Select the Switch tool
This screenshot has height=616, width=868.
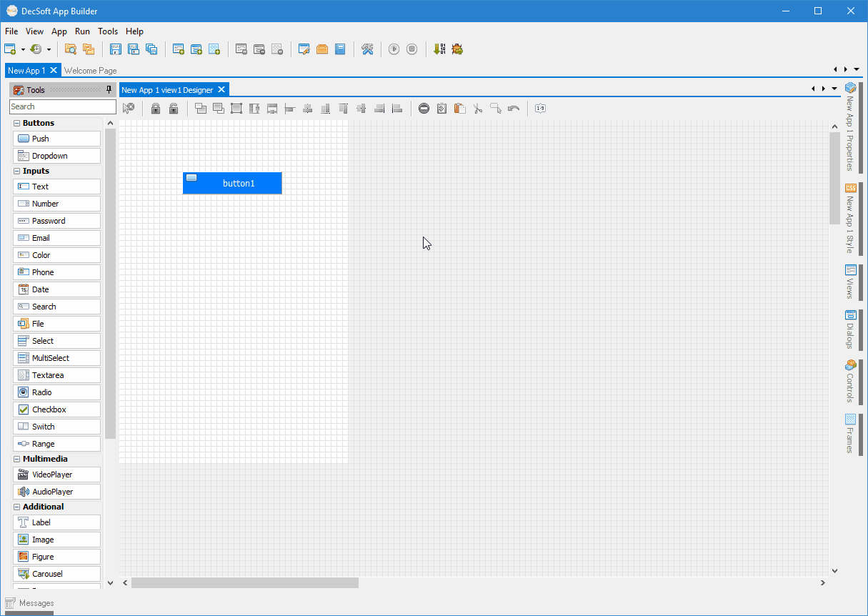56,427
